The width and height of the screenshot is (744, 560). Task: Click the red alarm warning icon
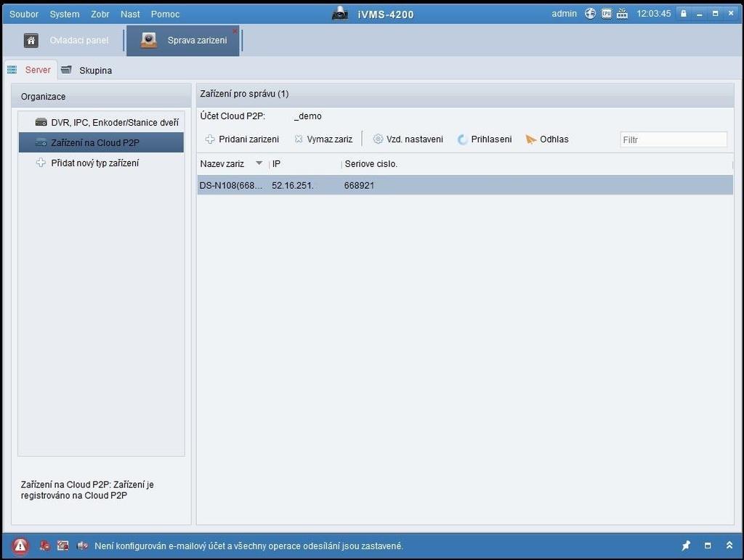pyautogui.click(x=20, y=546)
